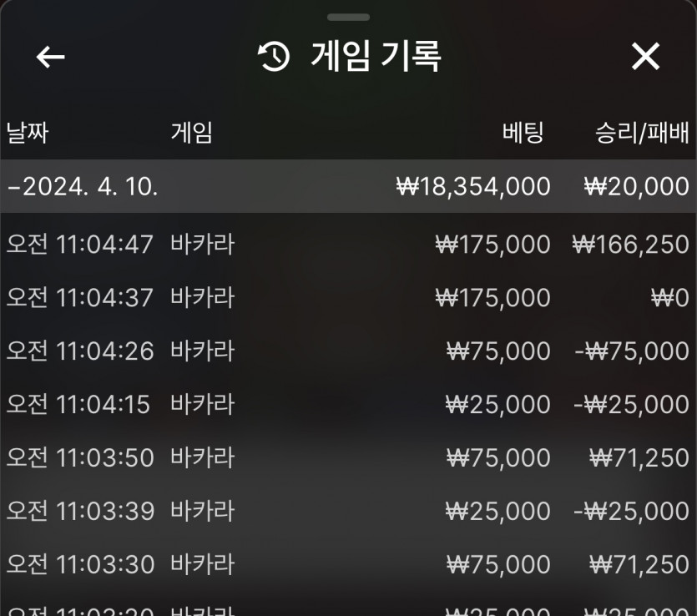The width and height of the screenshot is (697, 616).
Task: Close the 게임 기록 panel with X
Action: (645, 57)
